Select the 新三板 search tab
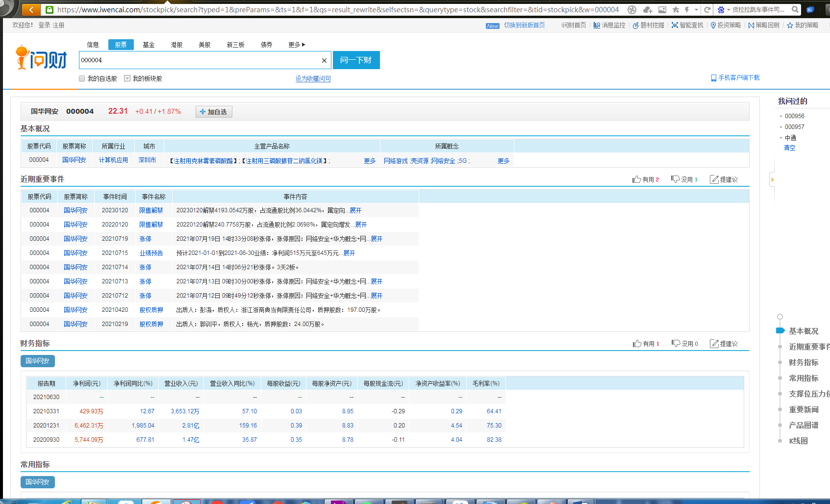 point(235,45)
